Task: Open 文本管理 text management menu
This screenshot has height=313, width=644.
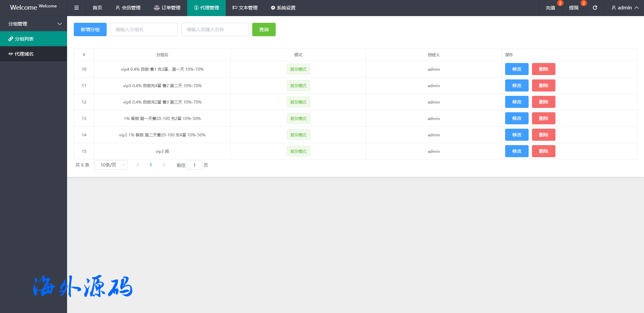Action: point(245,8)
